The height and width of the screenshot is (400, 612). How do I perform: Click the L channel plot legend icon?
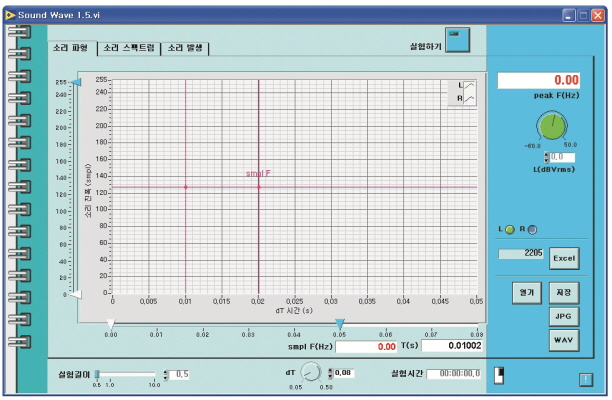[470, 86]
